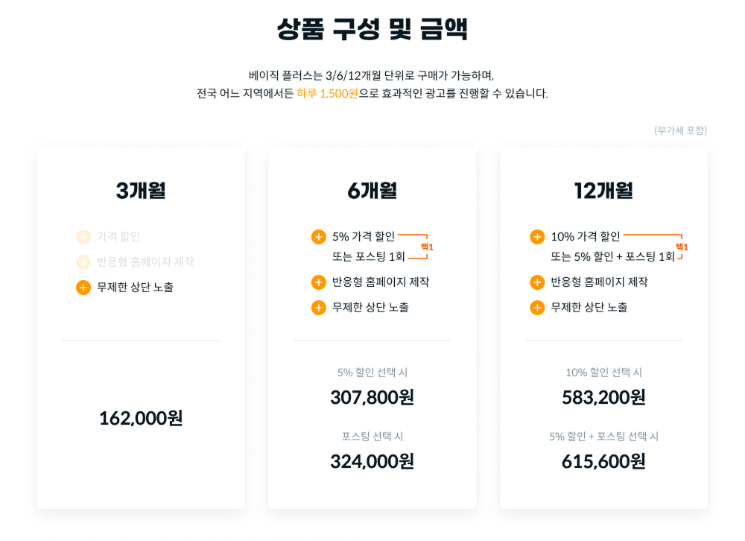Click 12개월 card's 무제한 상단 노출 plus icon
Viewport: 745px width, 541px height.
coord(537,307)
